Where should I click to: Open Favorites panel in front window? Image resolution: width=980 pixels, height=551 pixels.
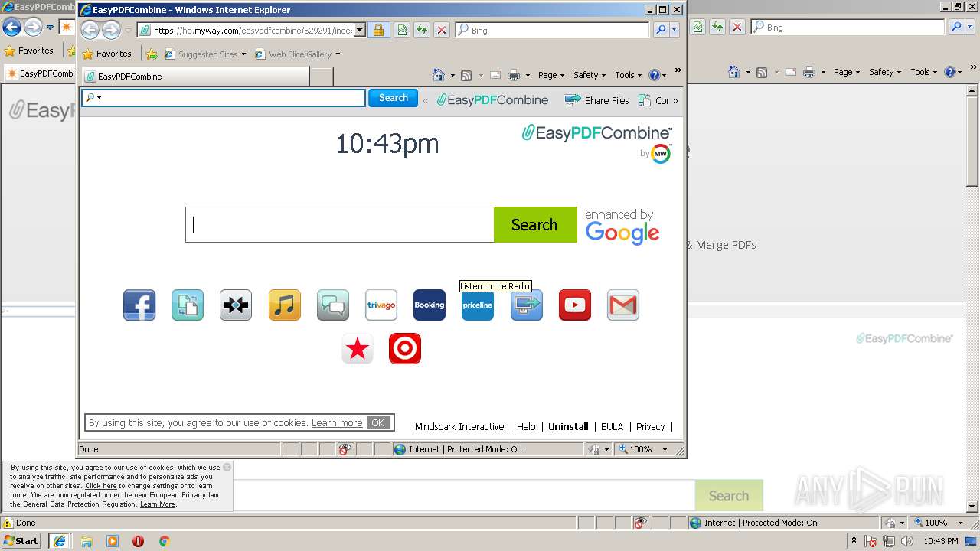point(107,54)
